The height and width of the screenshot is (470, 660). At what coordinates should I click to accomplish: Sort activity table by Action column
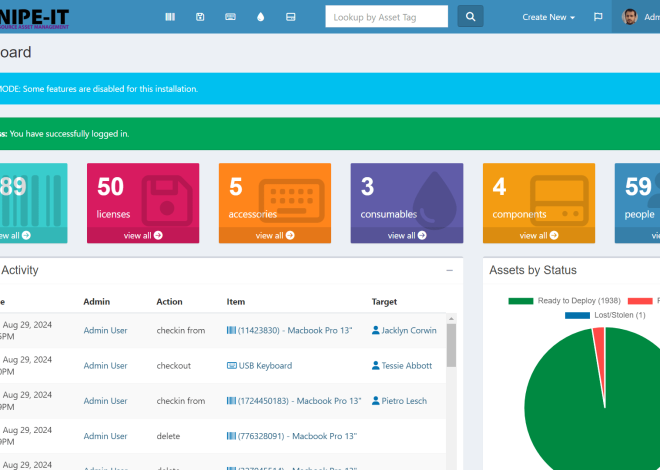pos(169,302)
